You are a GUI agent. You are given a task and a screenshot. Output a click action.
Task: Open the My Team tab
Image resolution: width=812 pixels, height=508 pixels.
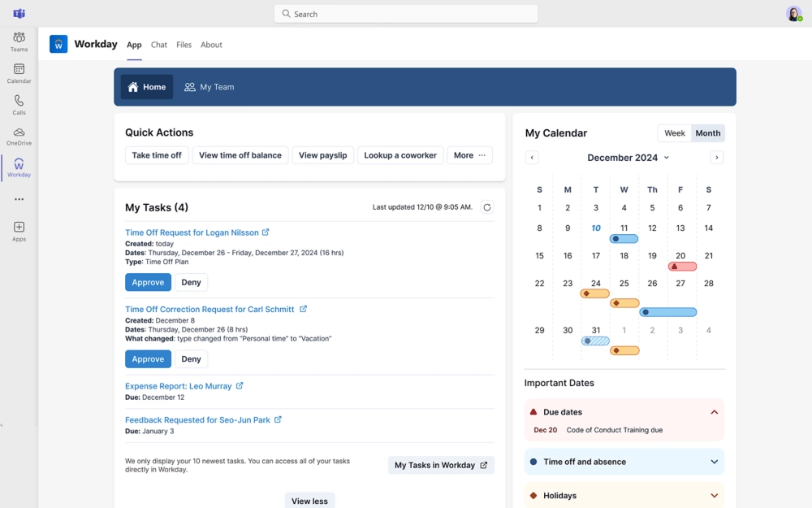[209, 87]
